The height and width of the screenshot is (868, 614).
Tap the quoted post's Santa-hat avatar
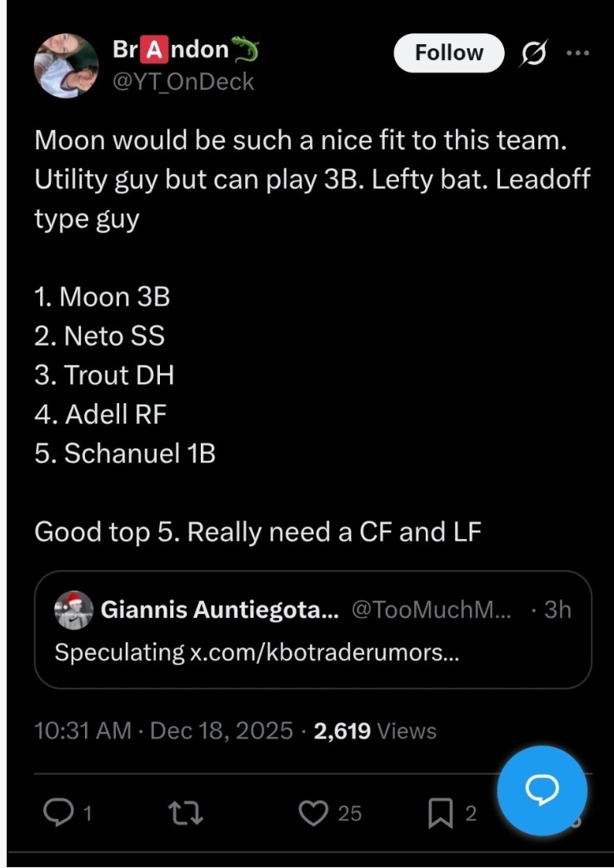tap(72, 610)
